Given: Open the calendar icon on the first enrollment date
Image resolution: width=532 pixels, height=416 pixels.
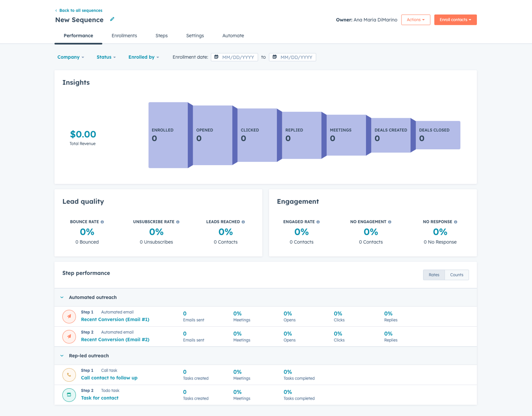Looking at the screenshot, I should tap(216, 57).
